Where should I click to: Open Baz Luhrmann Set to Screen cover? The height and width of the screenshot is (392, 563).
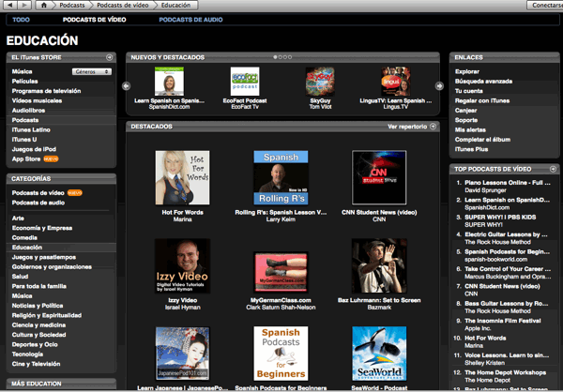point(379,265)
